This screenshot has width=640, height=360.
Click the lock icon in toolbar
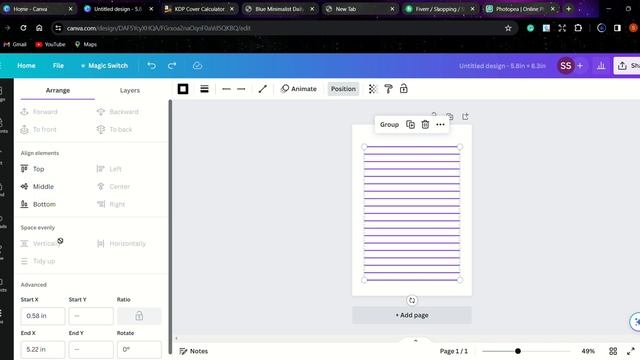pyautogui.click(x=404, y=89)
